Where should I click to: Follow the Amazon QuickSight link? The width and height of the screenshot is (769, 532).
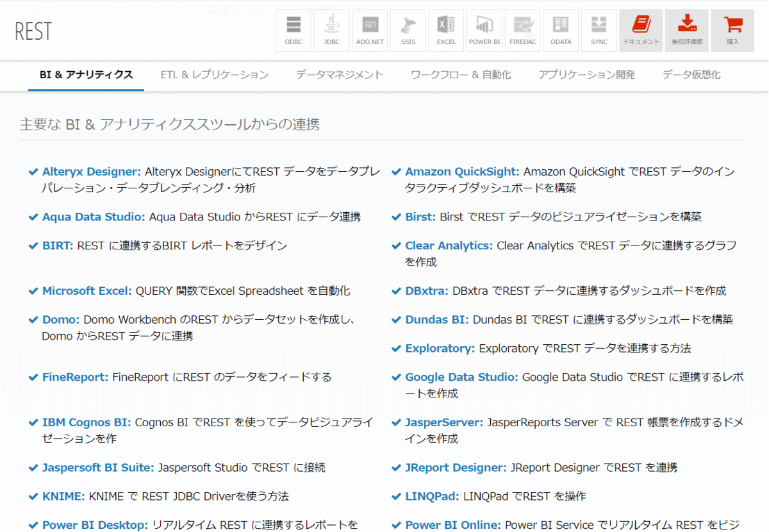click(462, 172)
